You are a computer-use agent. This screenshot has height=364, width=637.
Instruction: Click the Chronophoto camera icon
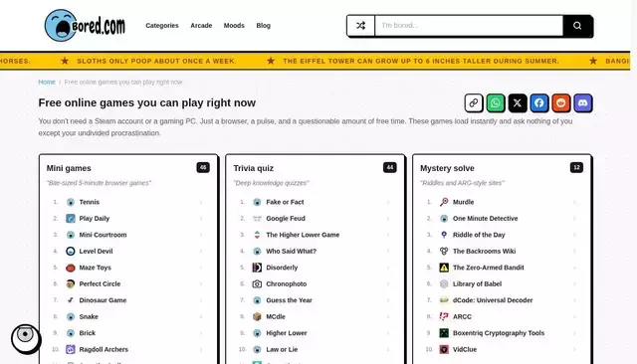click(257, 283)
